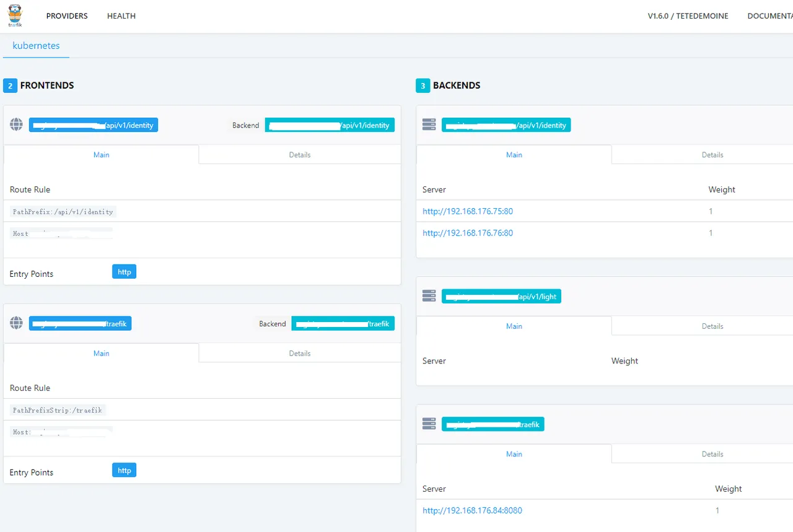
Task: Click the V1.6.0 / TETEDEMOINE version link
Action: point(688,16)
